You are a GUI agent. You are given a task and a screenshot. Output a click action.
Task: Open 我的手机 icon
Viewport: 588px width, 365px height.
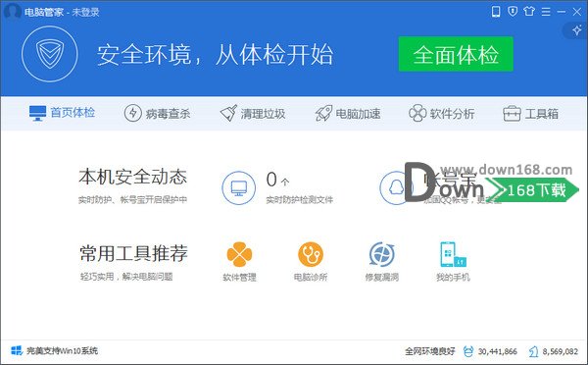coord(453,254)
